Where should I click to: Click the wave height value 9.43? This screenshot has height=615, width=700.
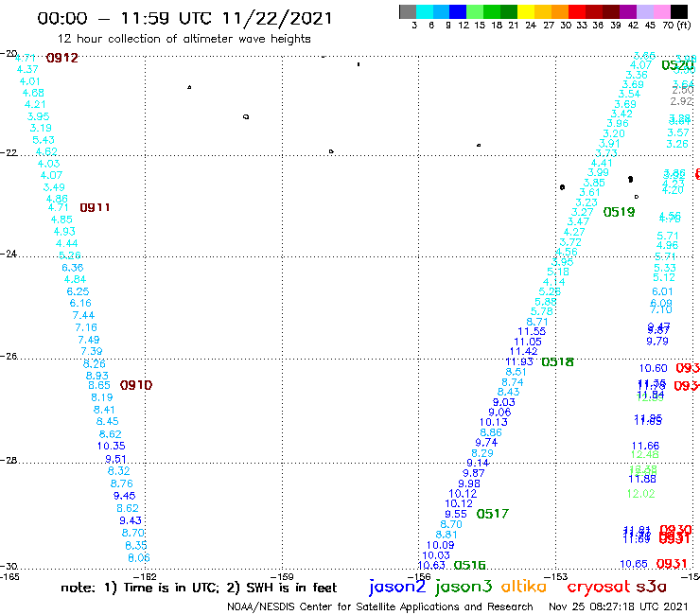tap(131, 520)
